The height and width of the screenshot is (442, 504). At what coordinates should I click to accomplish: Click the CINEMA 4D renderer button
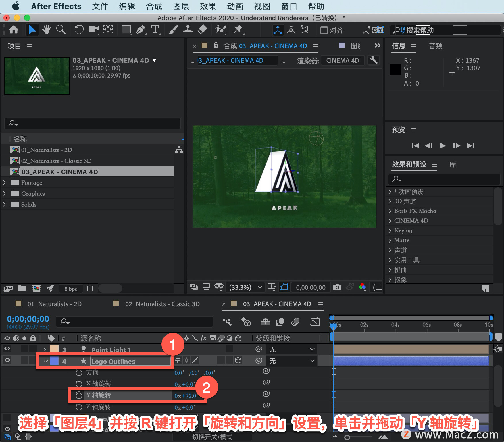pyautogui.click(x=343, y=60)
